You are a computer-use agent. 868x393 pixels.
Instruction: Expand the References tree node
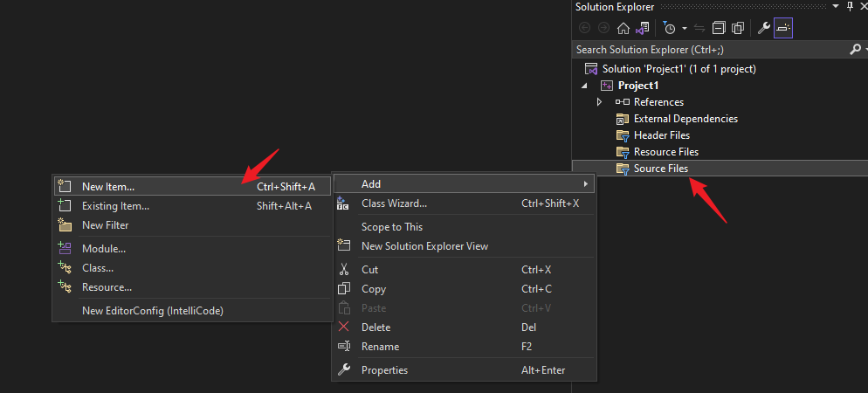(x=599, y=102)
